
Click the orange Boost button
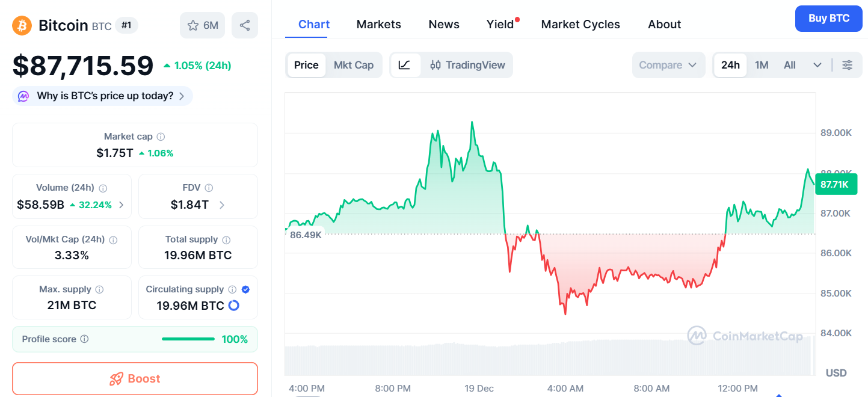(135, 378)
